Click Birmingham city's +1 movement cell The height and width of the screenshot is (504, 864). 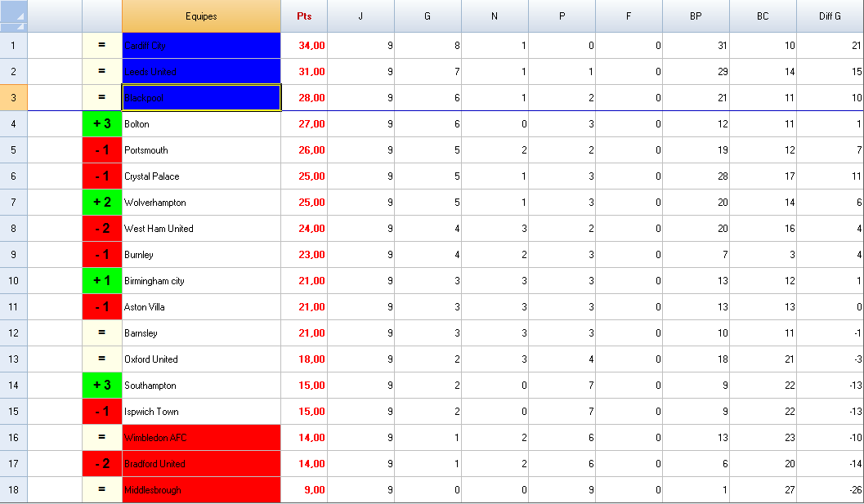[102, 280]
